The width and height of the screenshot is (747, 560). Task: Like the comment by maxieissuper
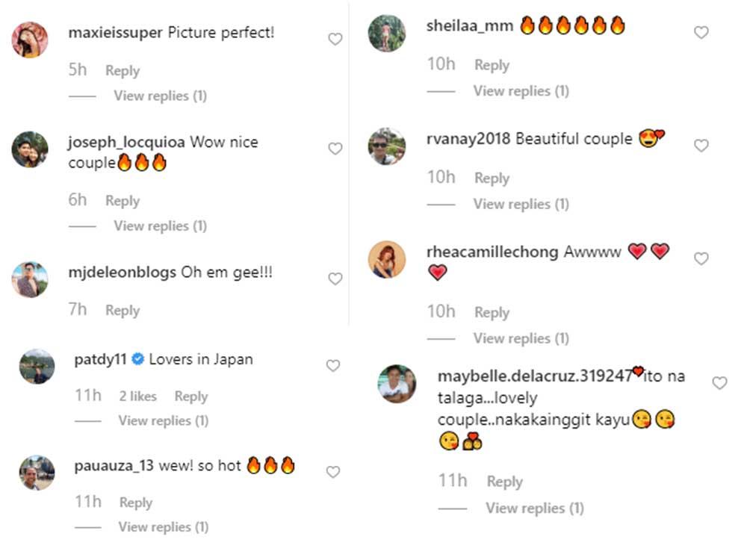(x=335, y=39)
